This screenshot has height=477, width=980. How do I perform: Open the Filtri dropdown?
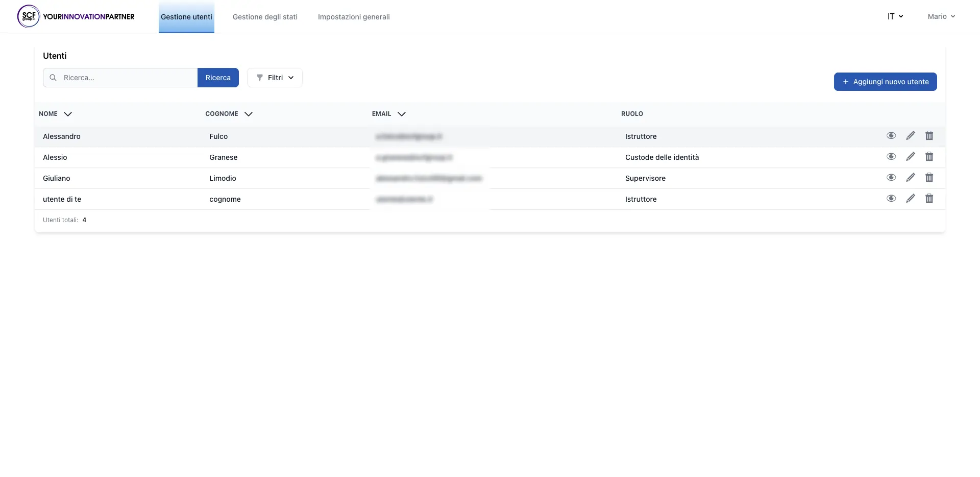pyautogui.click(x=275, y=78)
